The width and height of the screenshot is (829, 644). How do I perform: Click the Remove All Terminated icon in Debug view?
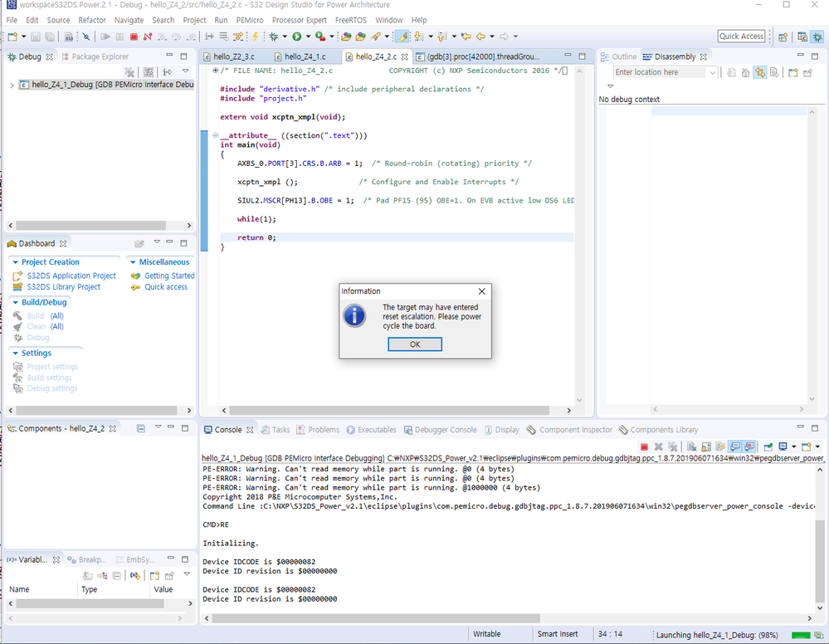coord(129,72)
